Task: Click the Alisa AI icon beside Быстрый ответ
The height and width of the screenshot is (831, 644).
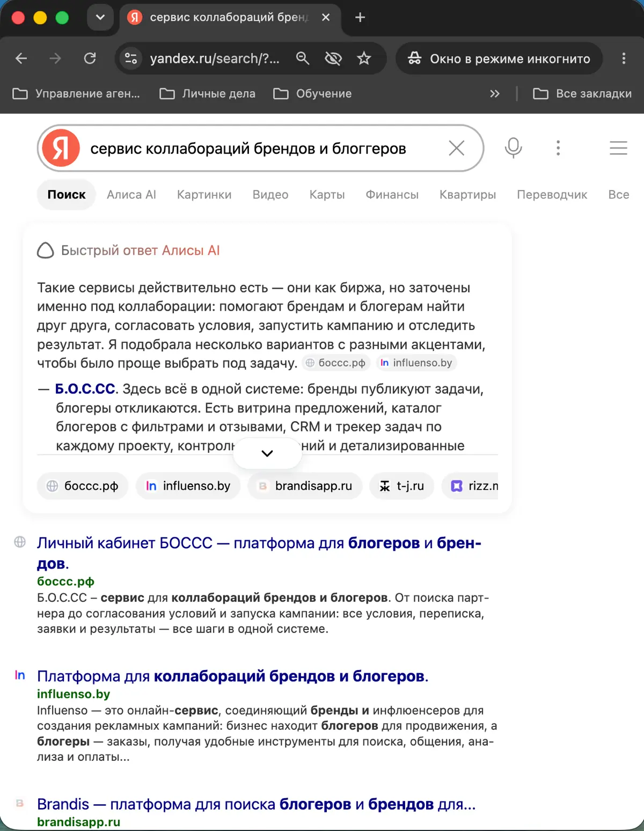Action: click(46, 251)
